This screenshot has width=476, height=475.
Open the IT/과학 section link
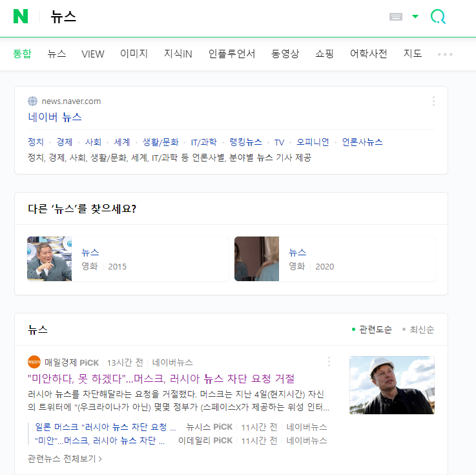coord(203,142)
